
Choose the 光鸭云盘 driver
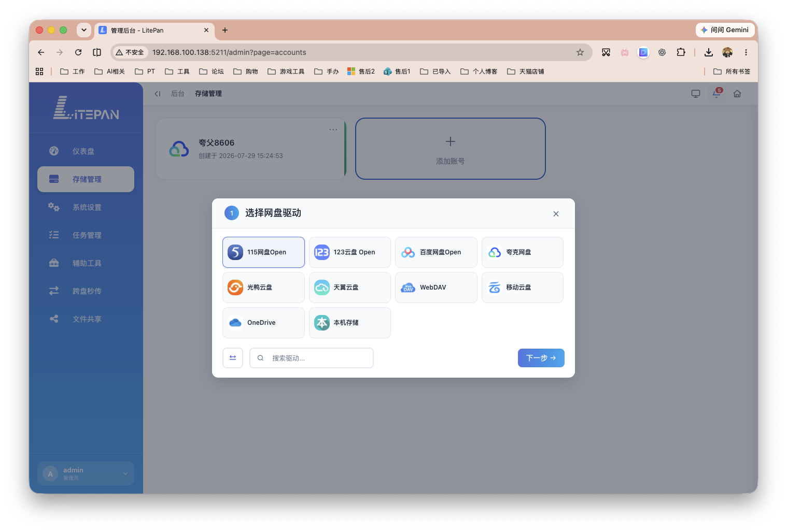point(263,287)
